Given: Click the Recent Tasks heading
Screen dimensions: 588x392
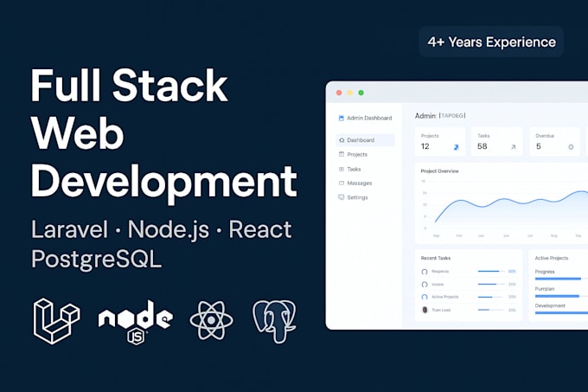Looking at the screenshot, I should point(435,258).
